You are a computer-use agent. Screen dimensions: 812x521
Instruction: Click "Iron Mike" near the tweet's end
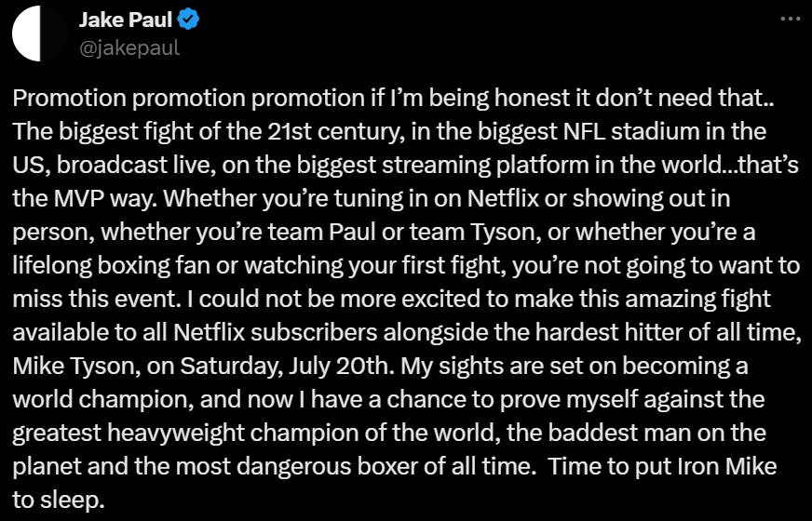[x=727, y=465]
